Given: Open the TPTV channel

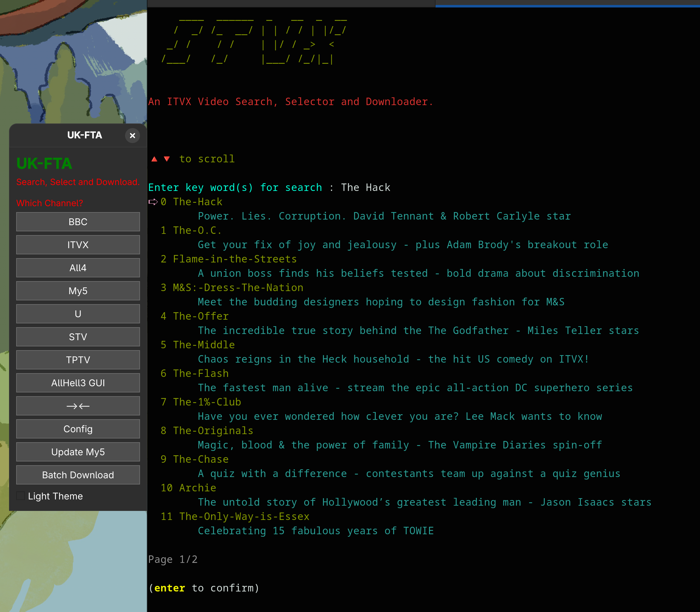Looking at the screenshot, I should (x=78, y=360).
